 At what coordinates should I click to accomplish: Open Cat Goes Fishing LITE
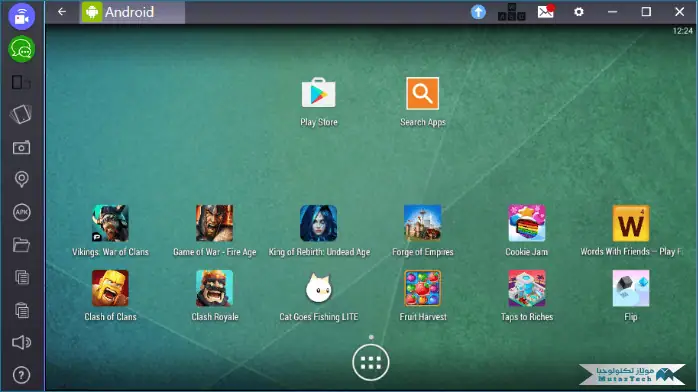click(318, 288)
